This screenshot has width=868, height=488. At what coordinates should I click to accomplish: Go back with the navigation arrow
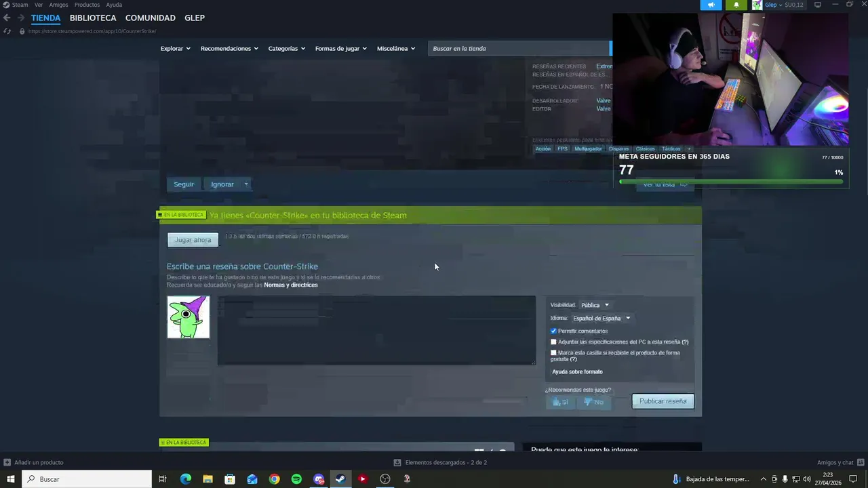tap(7, 18)
